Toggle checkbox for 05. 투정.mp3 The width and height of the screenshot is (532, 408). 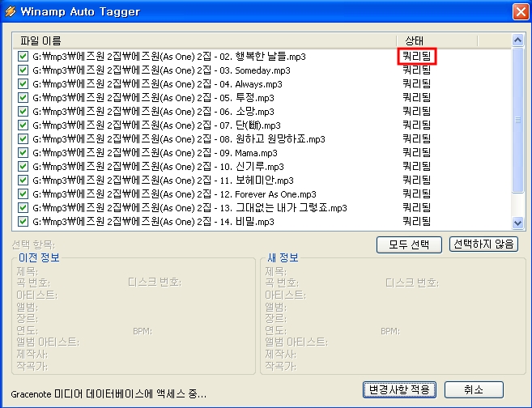coord(23,98)
